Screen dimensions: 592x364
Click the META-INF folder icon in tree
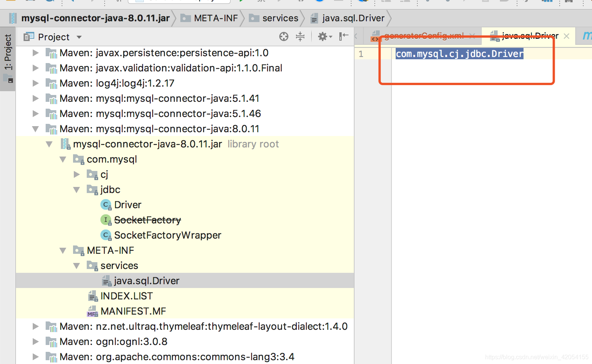click(79, 250)
